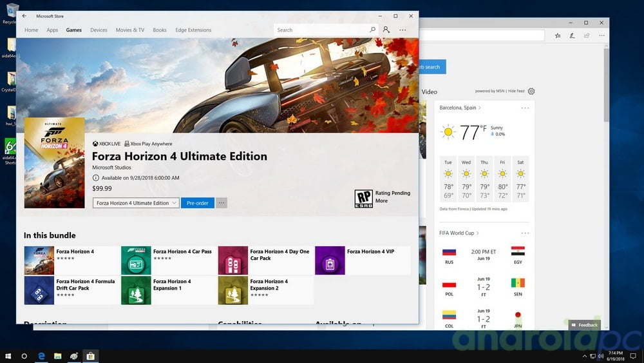644x363 pixels.
Task: Open the Video tab in Edge feed
Action: pyautogui.click(x=429, y=92)
